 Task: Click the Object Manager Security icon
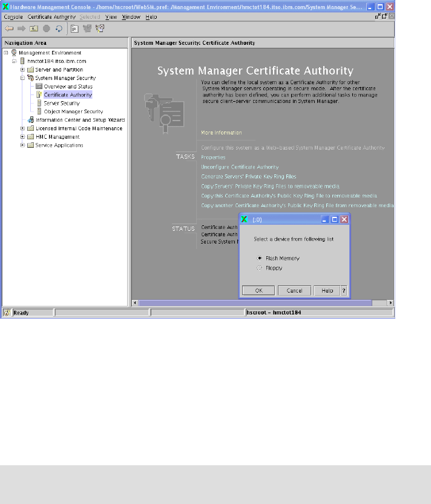click(39, 111)
